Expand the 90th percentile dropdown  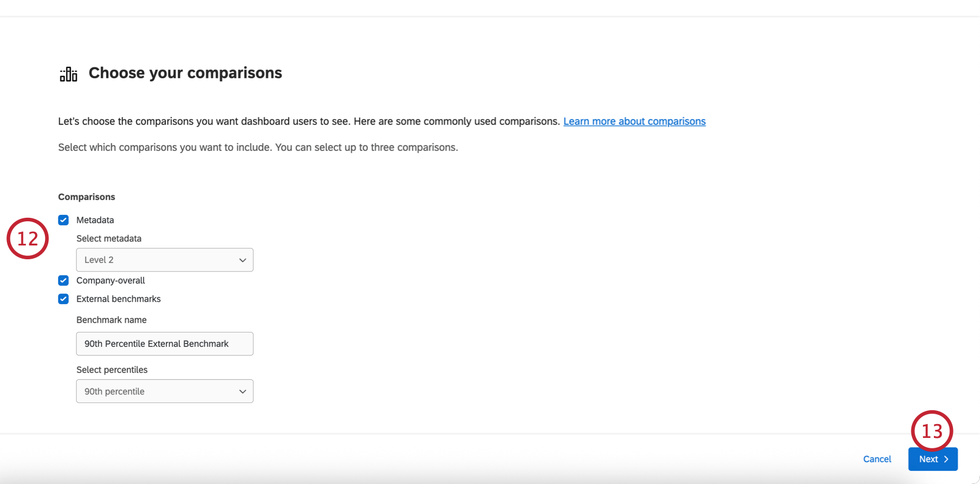tap(164, 391)
